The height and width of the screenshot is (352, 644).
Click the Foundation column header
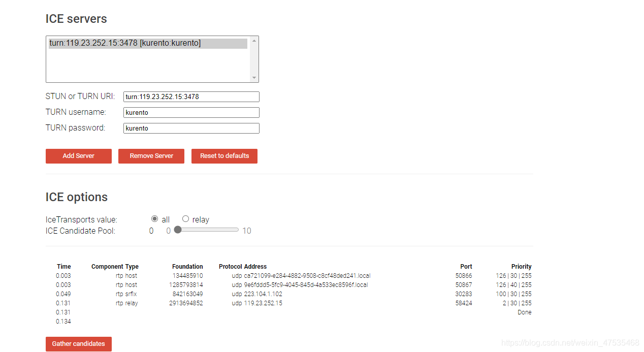(187, 266)
